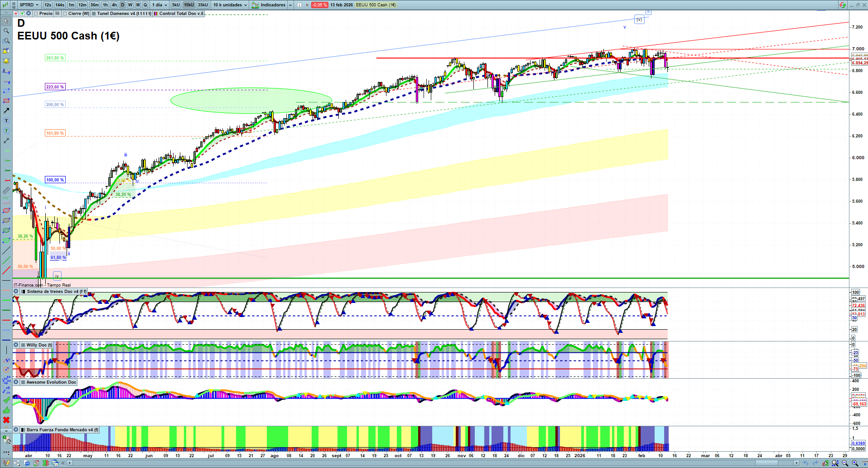Click the red X delete-objects icon
This screenshot has height=468, width=868.
[6, 420]
